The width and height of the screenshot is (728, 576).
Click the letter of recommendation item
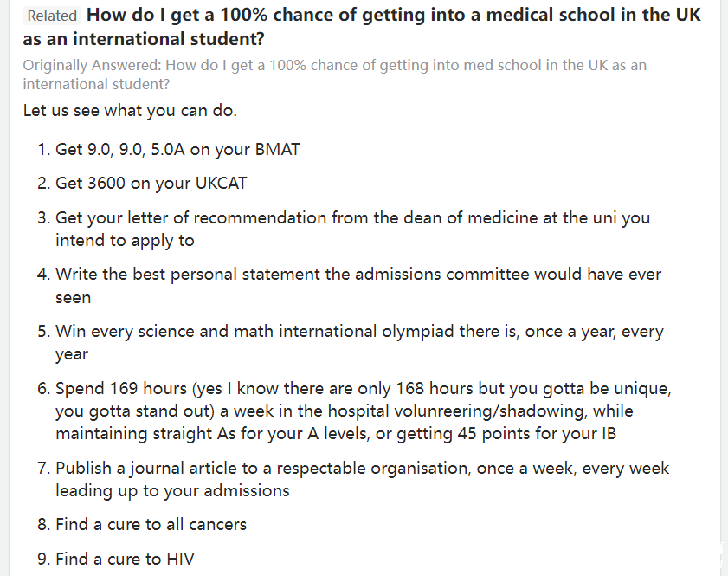click(x=344, y=229)
